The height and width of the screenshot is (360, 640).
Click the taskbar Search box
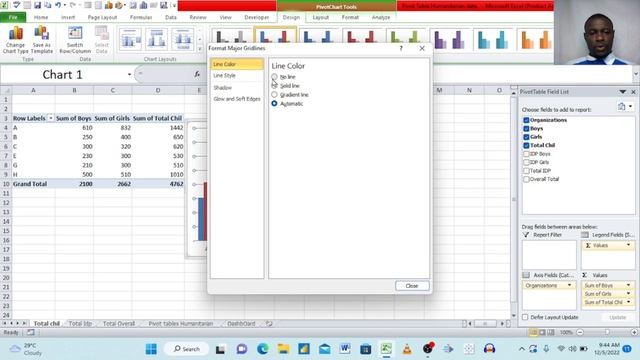point(186,349)
